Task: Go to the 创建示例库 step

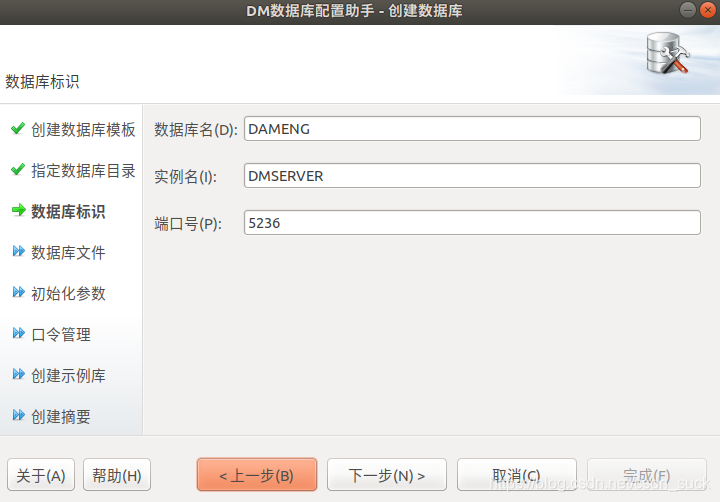Action: pyautogui.click(x=68, y=376)
